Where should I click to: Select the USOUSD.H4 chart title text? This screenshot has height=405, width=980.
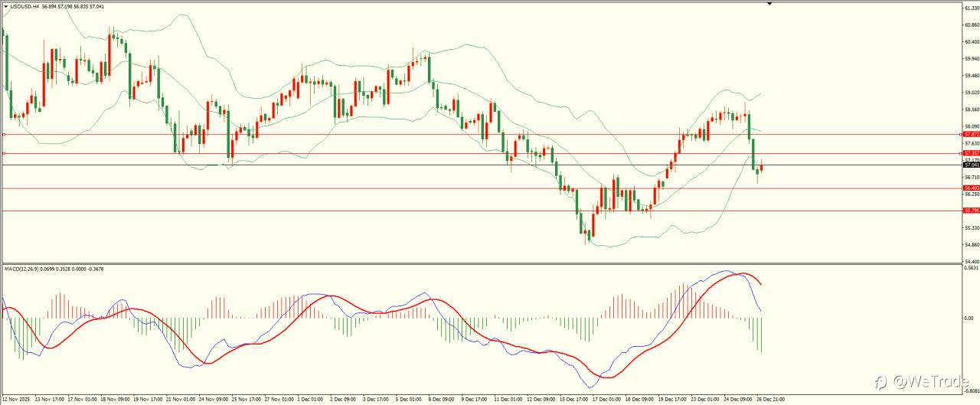tap(24, 6)
